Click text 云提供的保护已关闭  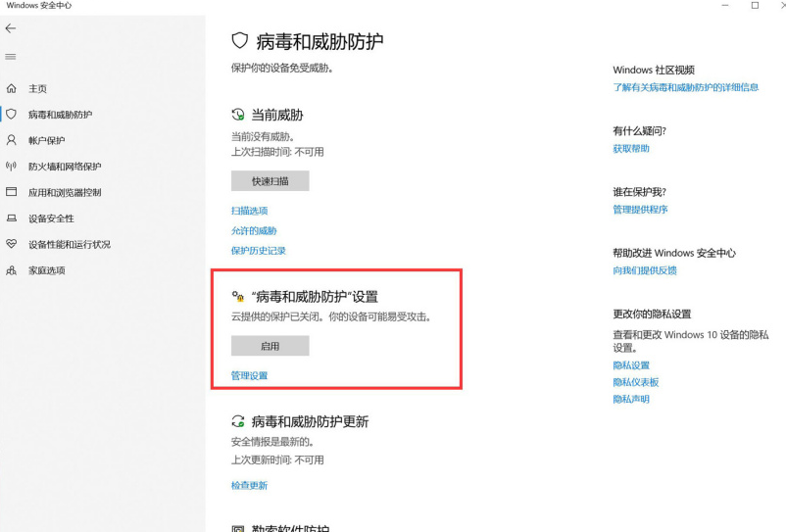(274, 317)
